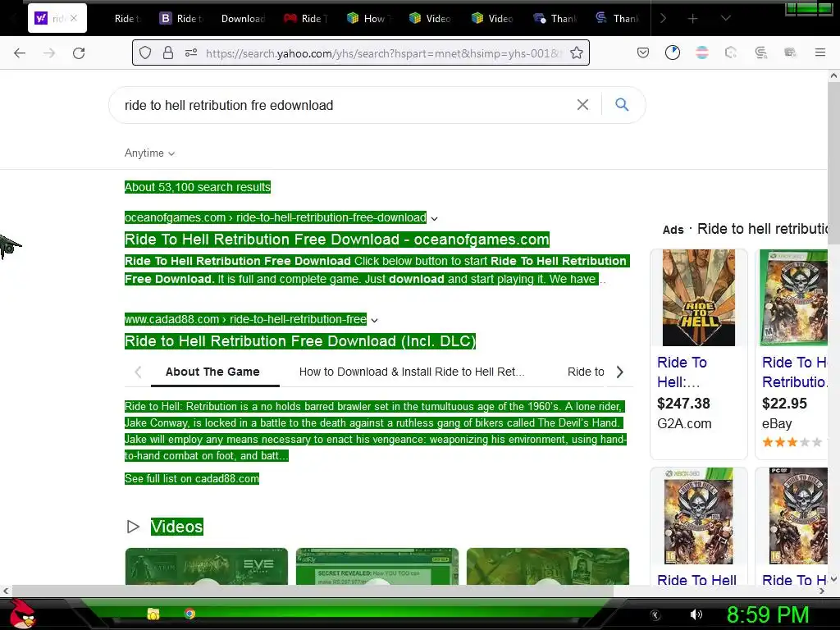Open a new tab with plus button
The image size is (840, 630).
coord(692,19)
